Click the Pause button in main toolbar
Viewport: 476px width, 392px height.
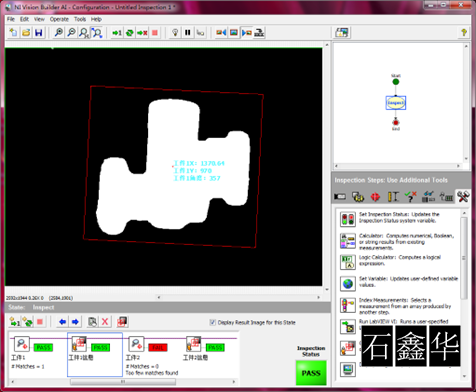click(x=188, y=33)
